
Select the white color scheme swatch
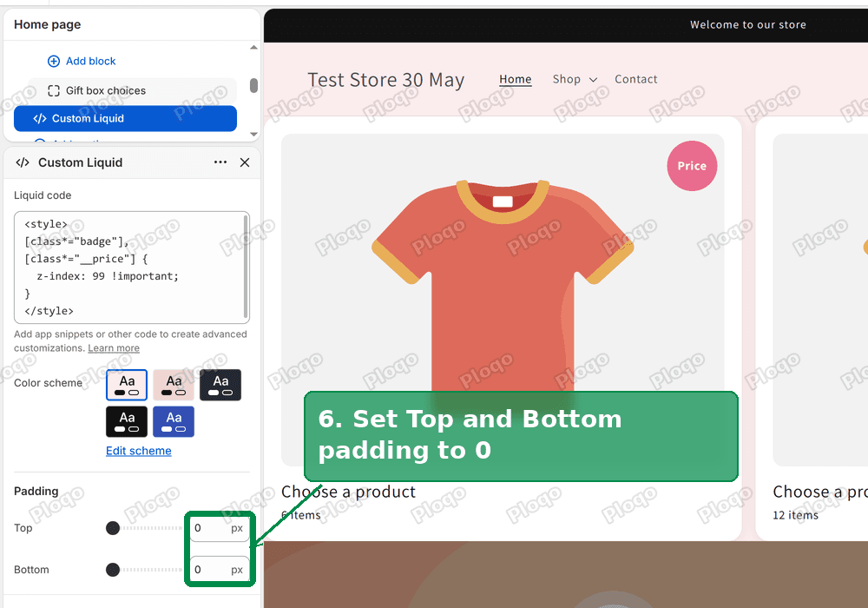[x=127, y=385]
